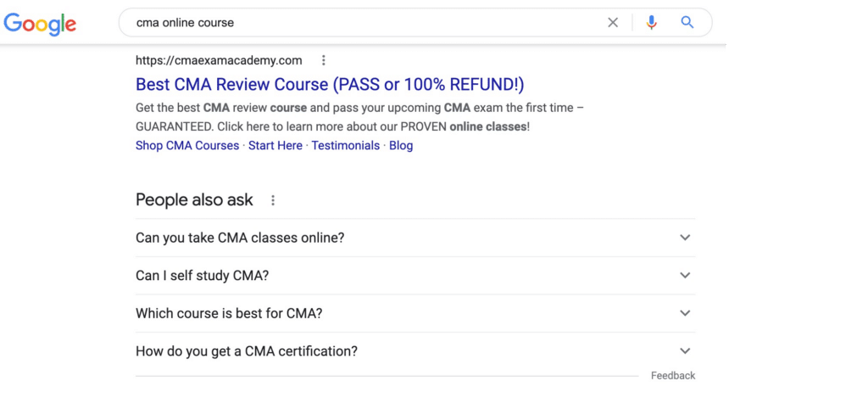Open three-dot menu beside cmaexamacademy.com URL
The image size is (868, 398).
[324, 60]
